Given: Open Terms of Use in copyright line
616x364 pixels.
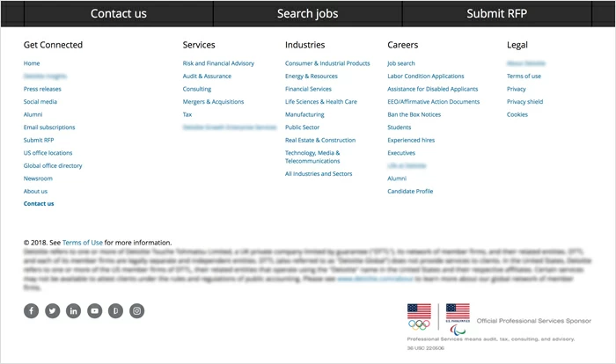Looking at the screenshot, I should pyautogui.click(x=83, y=242).
